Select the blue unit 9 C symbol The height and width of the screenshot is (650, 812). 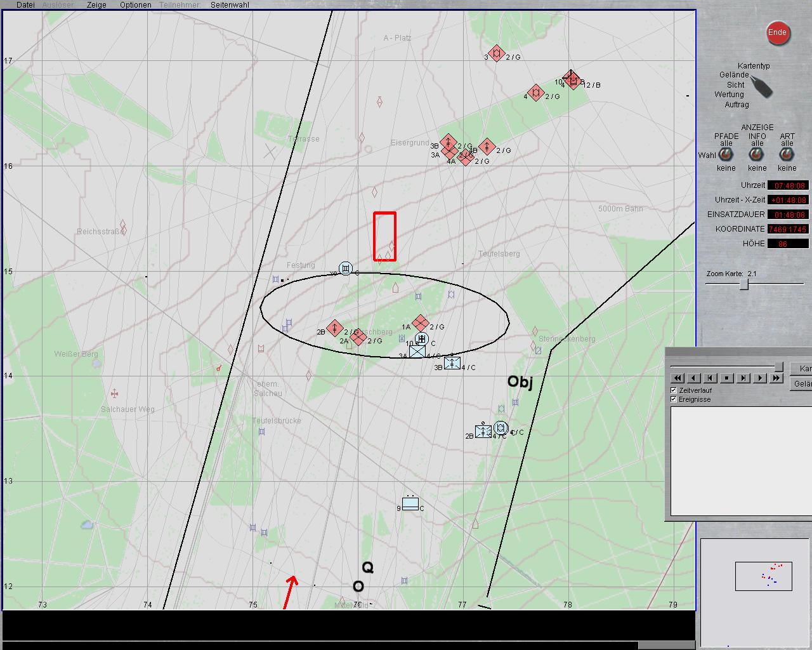[x=410, y=504]
